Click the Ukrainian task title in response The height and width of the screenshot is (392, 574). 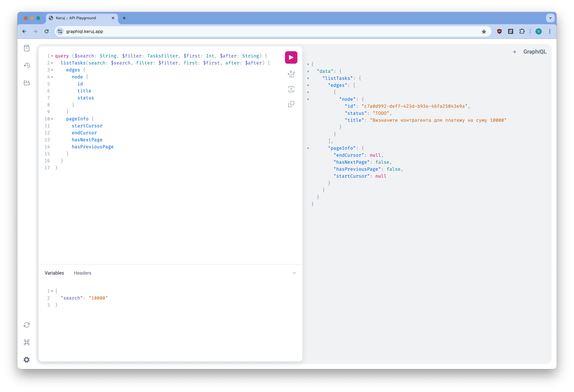click(438, 120)
